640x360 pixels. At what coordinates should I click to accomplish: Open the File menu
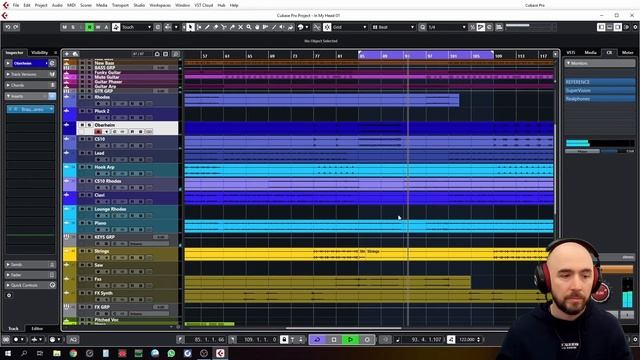click(x=16, y=5)
